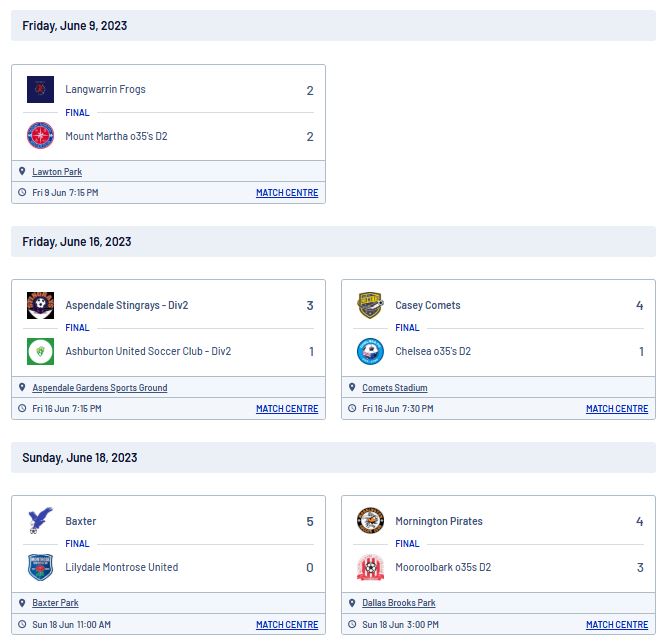Image resolution: width=666 pixels, height=643 pixels.
Task: Open the Baxter Park venue link
Action: (55, 603)
